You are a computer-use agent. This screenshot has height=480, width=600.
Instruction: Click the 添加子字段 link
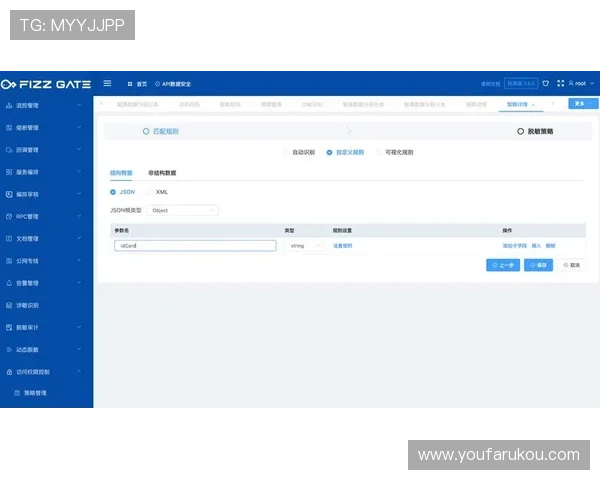coord(515,246)
